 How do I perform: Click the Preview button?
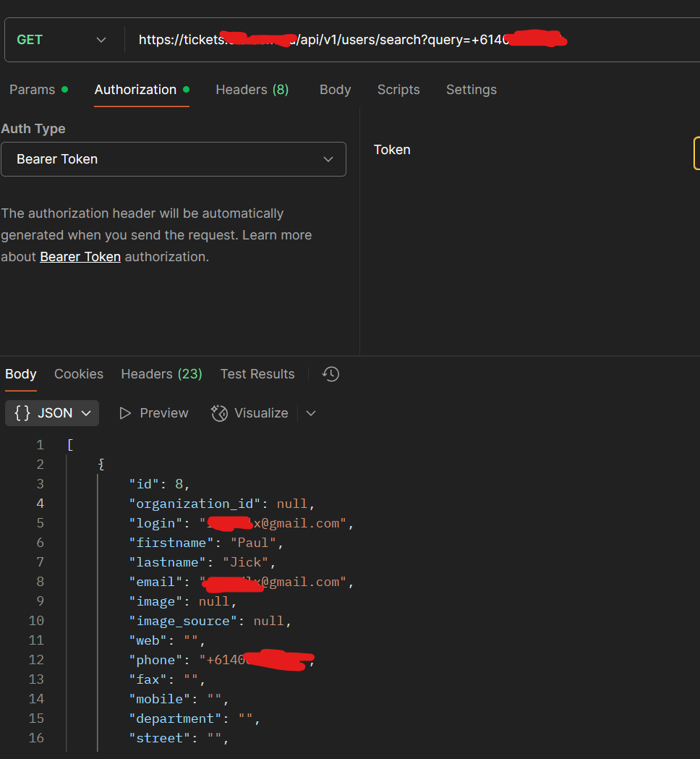[154, 413]
